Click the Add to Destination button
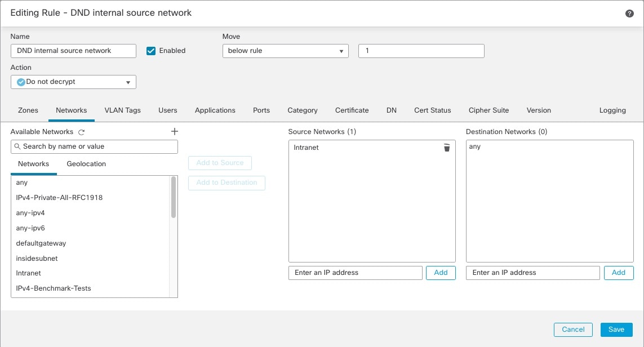 point(226,183)
